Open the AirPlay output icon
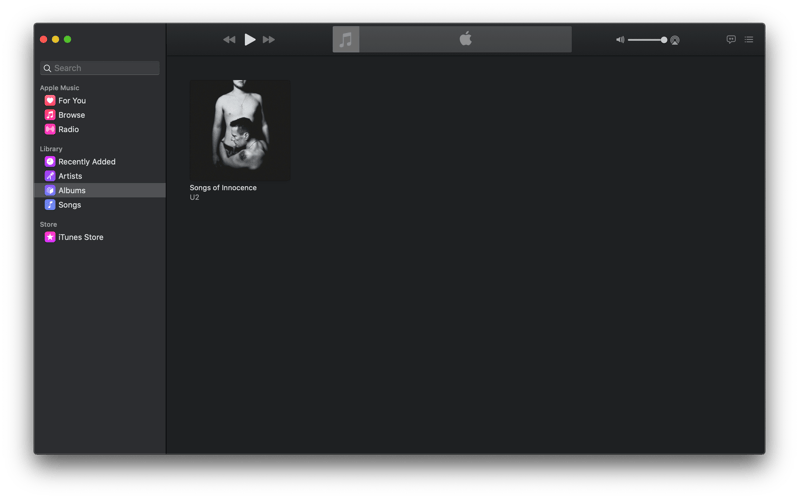This screenshot has height=499, width=799. [675, 40]
